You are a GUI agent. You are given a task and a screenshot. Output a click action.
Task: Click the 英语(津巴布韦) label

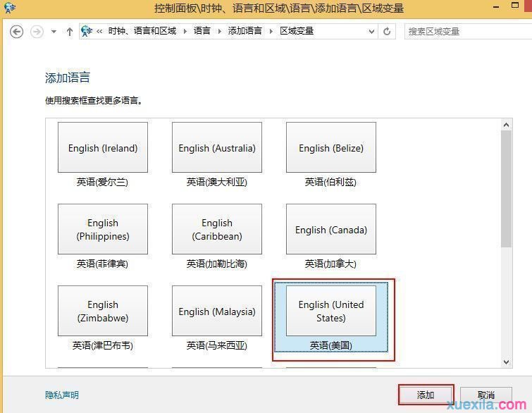coord(103,345)
